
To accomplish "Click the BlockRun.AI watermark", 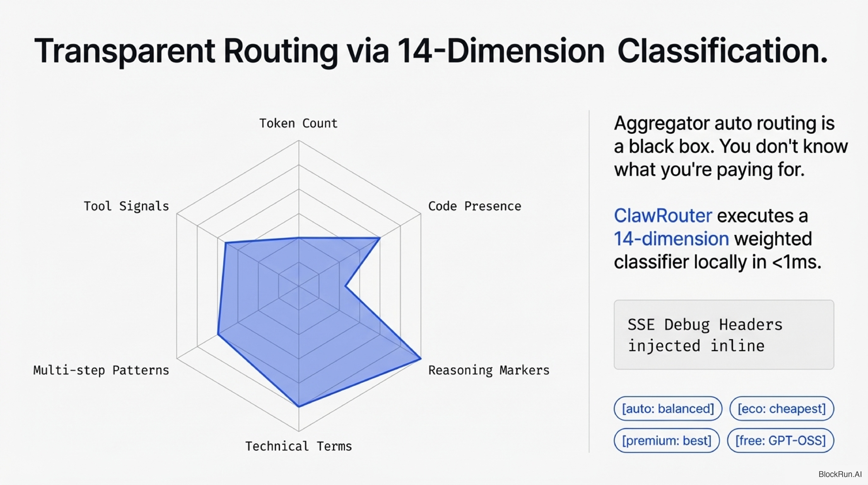I will point(840,474).
